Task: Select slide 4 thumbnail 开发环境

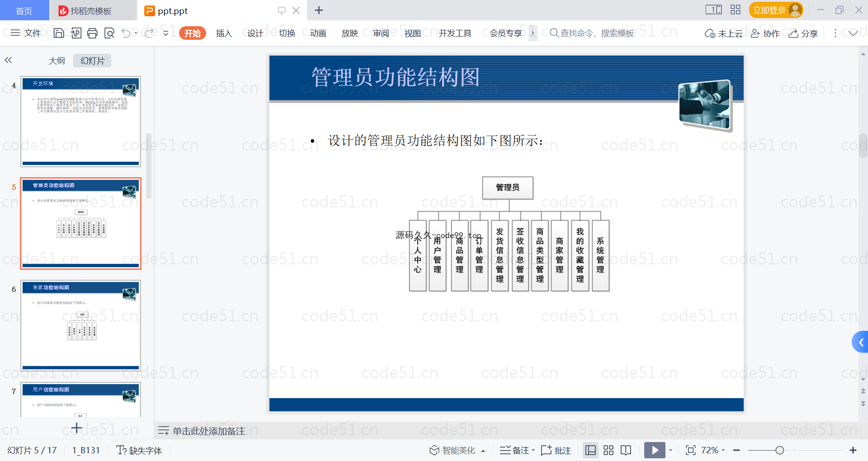Action: pos(80,122)
